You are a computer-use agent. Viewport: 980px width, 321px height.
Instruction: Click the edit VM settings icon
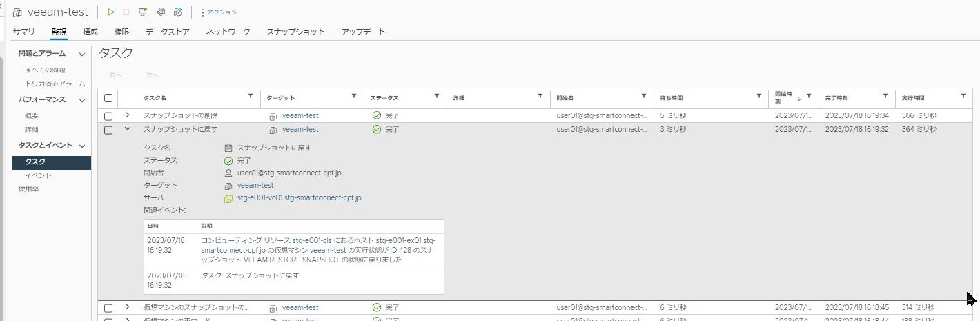pos(161,12)
